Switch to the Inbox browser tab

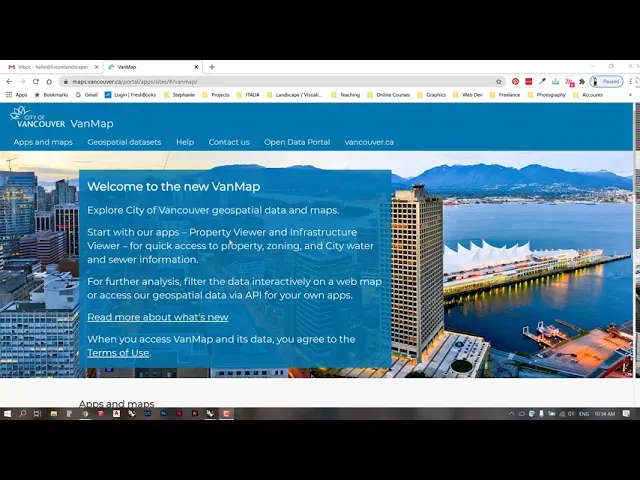click(x=50, y=67)
